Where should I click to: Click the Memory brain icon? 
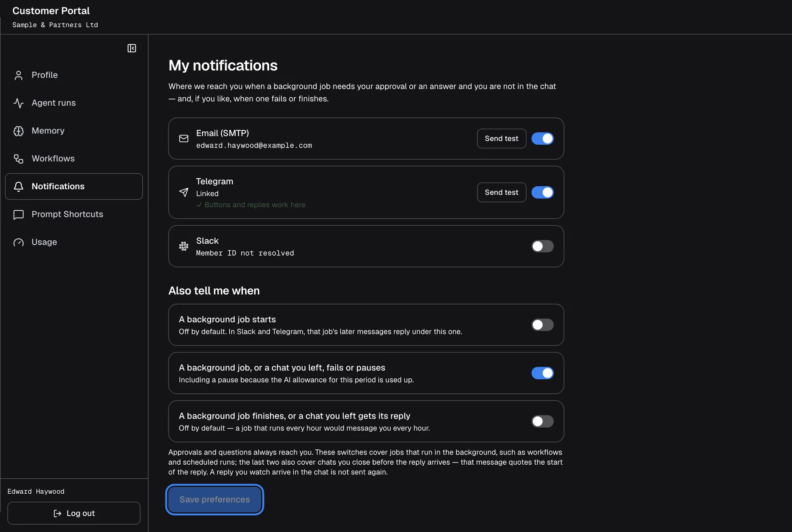point(18,131)
